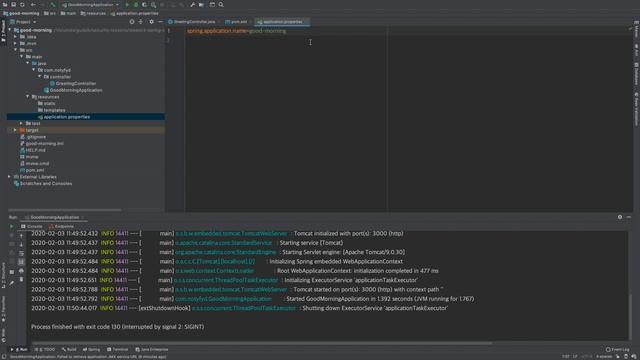Collapse the com.notyfyd package
This screenshot has height=360, width=640.
tap(34, 70)
